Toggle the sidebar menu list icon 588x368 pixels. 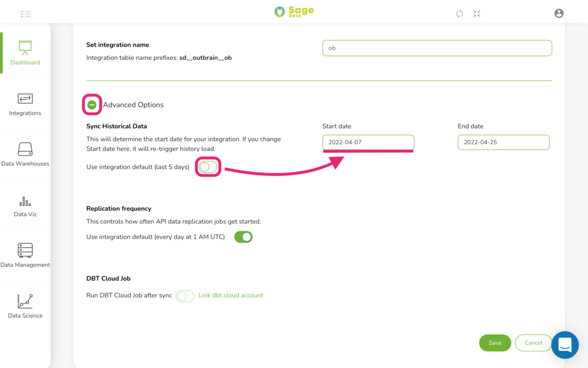pyautogui.click(x=25, y=14)
